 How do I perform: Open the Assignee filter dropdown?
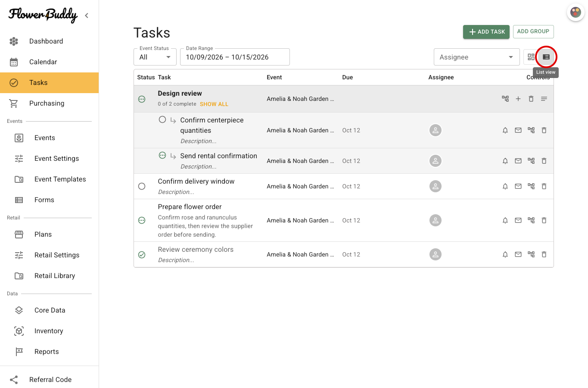(x=477, y=57)
